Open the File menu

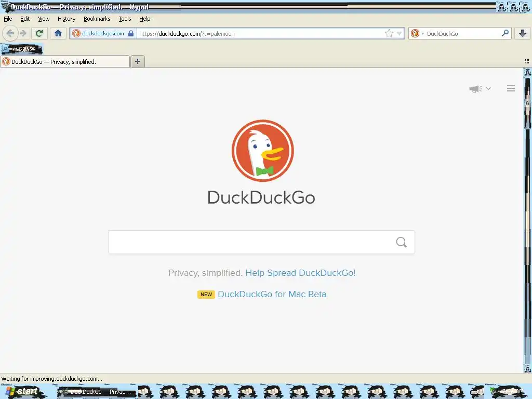pyautogui.click(x=8, y=19)
